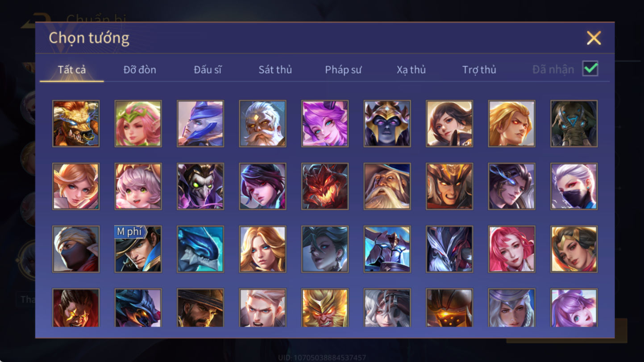Image resolution: width=644 pixels, height=362 pixels.
Task: Pick the red fiery demon hero portrait
Action: (x=325, y=186)
